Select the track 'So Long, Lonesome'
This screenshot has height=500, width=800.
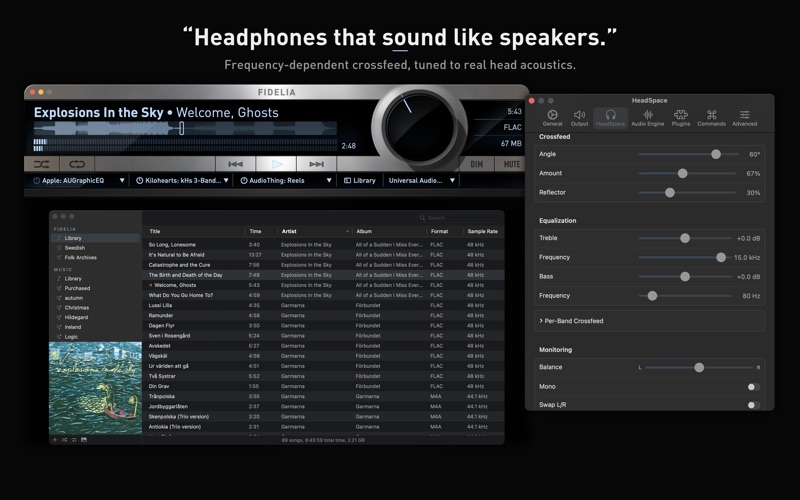click(x=323, y=245)
